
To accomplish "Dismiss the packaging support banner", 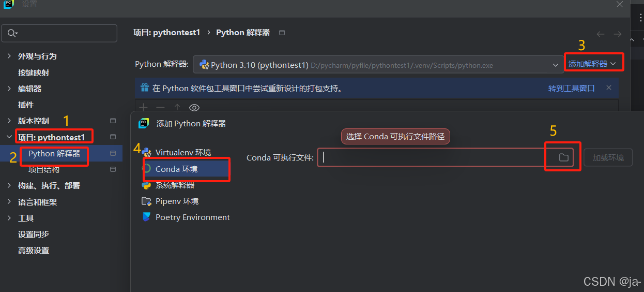I will tap(609, 87).
